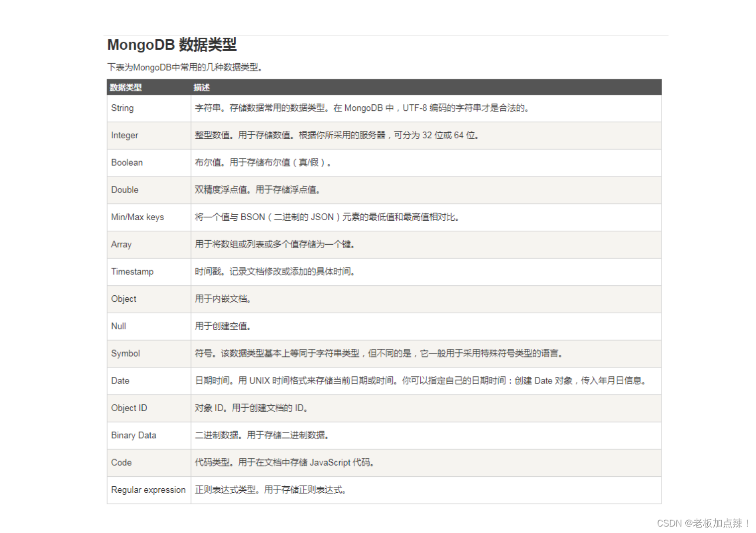Click description '用于创建空值。'
Image resolution: width=756 pixels, height=533 pixels.
coord(223,326)
